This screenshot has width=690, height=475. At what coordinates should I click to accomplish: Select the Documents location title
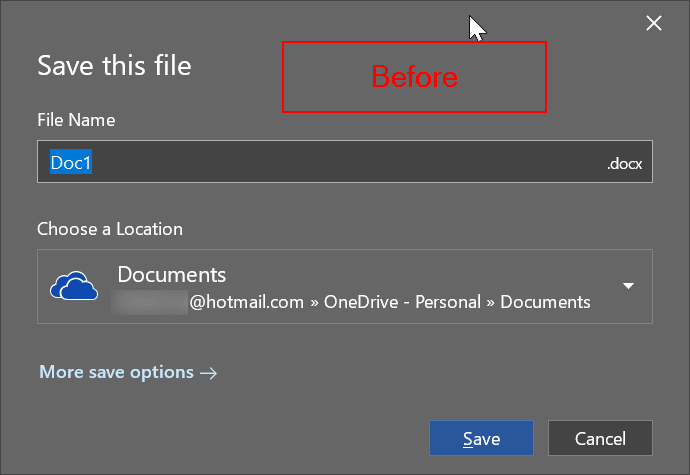point(172,275)
